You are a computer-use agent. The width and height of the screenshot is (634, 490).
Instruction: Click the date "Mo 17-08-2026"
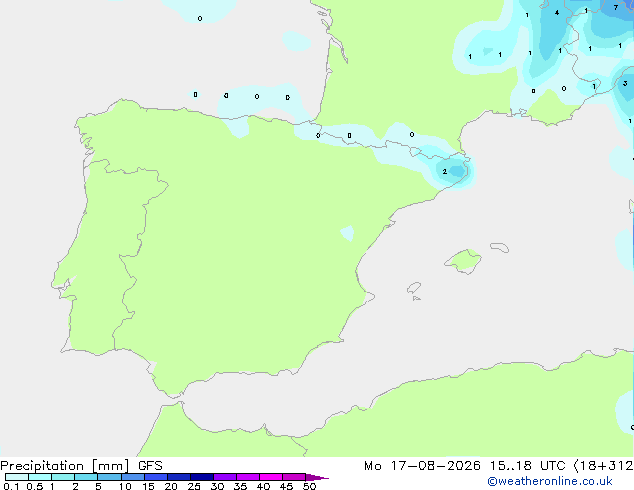point(422,466)
